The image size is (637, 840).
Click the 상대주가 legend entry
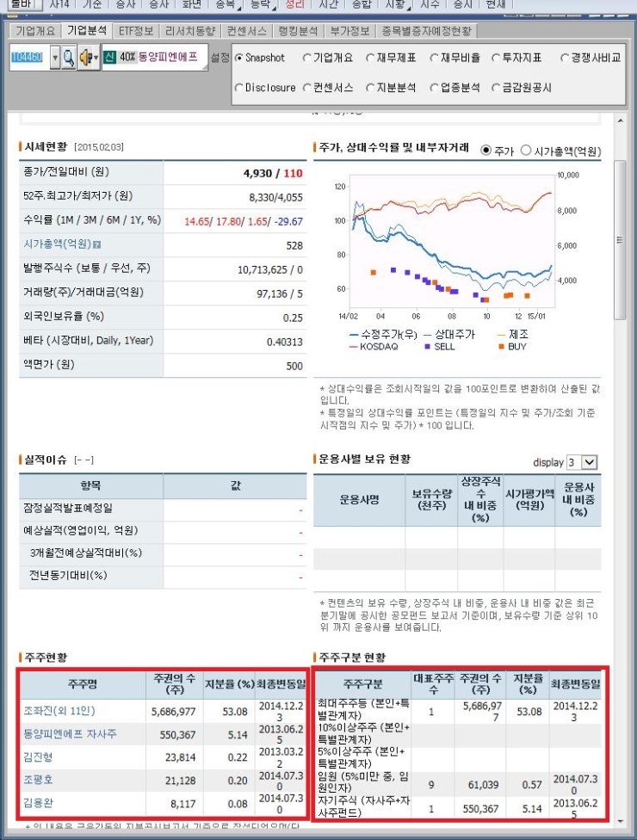click(449, 334)
